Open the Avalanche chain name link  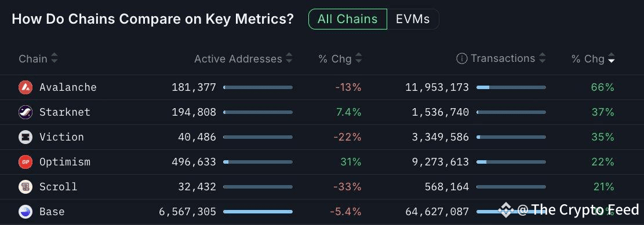68,87
